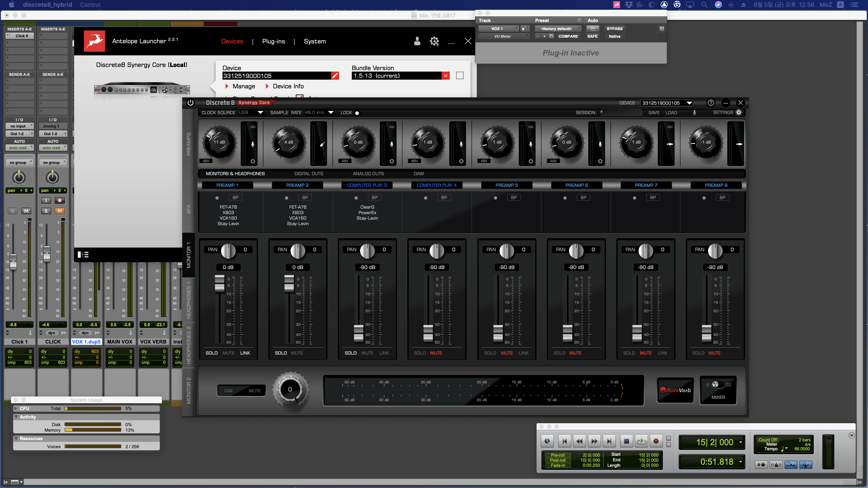Open the VOX 1 track selector dropdown

499,29
